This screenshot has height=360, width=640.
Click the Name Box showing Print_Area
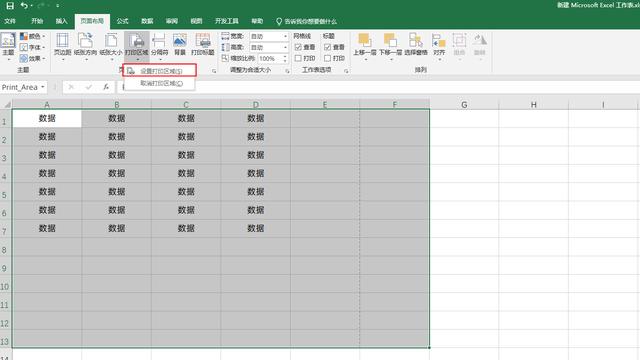[x=20, y=87]
